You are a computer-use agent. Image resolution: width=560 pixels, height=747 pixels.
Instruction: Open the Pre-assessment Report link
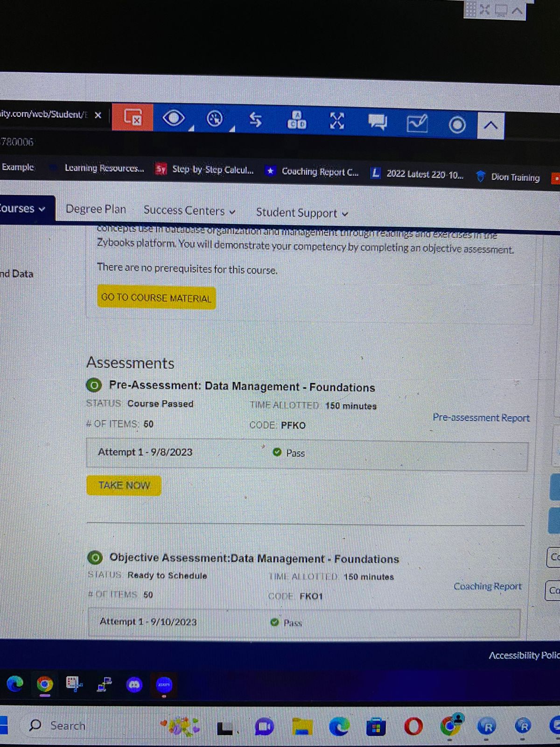click(481, 417)
